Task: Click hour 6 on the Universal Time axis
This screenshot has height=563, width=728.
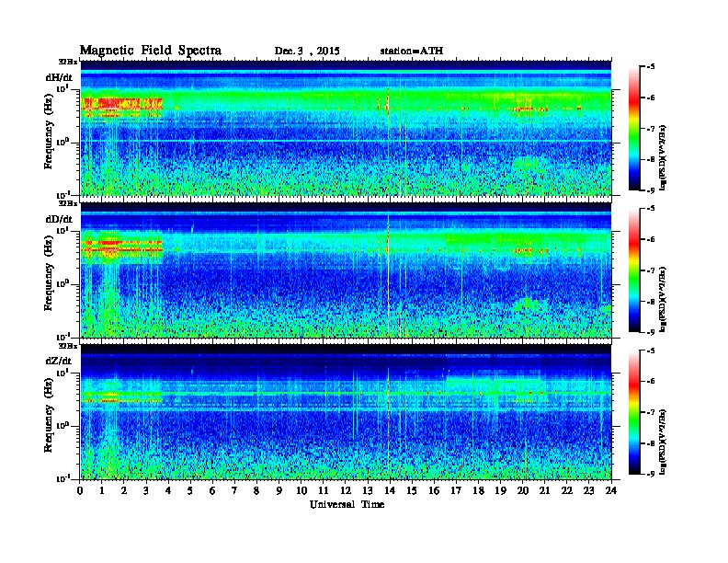Action: [x=213, y=490]
